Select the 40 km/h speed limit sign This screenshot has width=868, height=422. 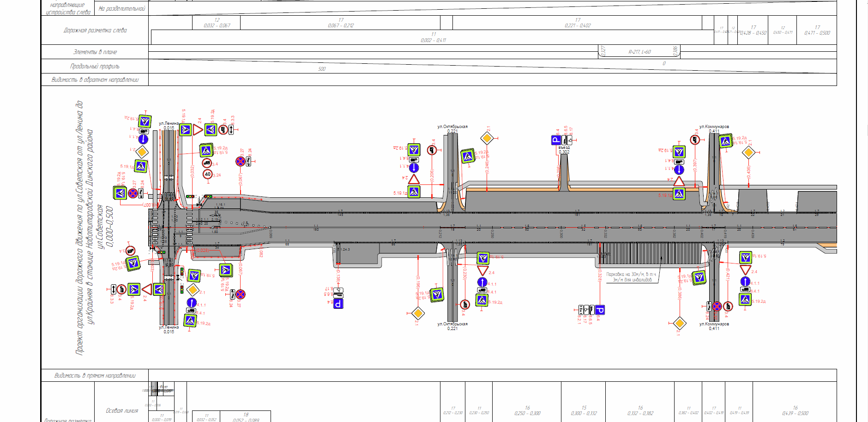coord(208,174)
